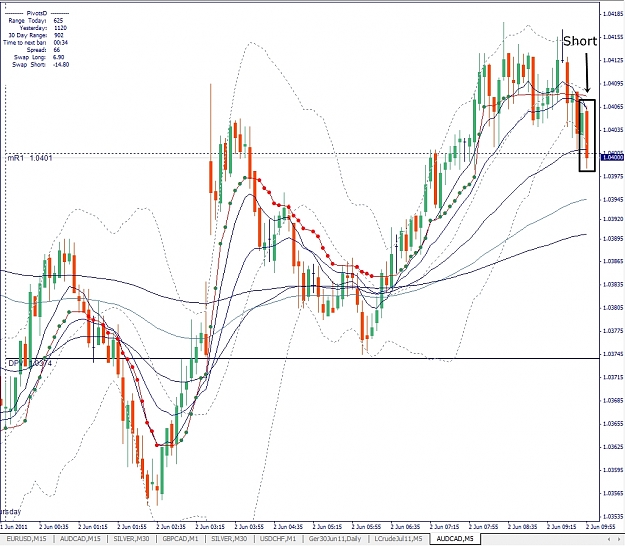Click the Spread 66 line
Screen dimensions: 625x546
pos(43,50)
